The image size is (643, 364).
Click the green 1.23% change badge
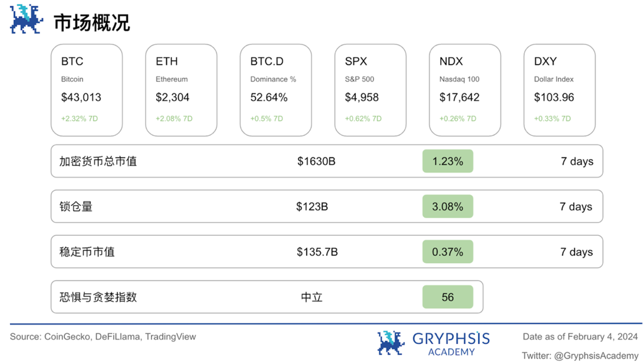pyautogui.click(x=447, y=161)
